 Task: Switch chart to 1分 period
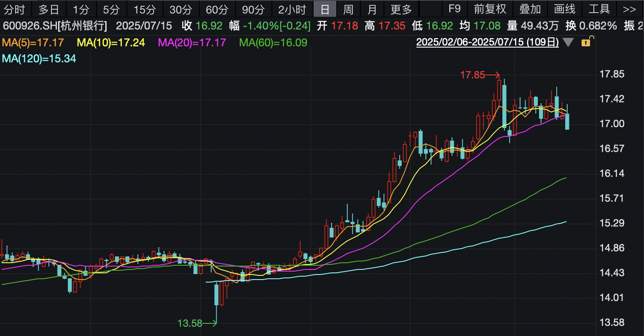tap(81, 9)
